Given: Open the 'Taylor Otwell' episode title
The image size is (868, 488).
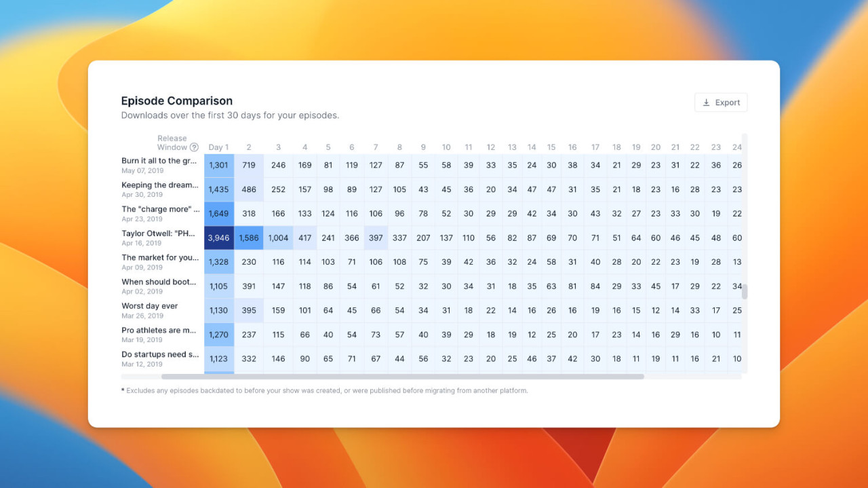Looking at the screenshot, I should coord(159,233).
